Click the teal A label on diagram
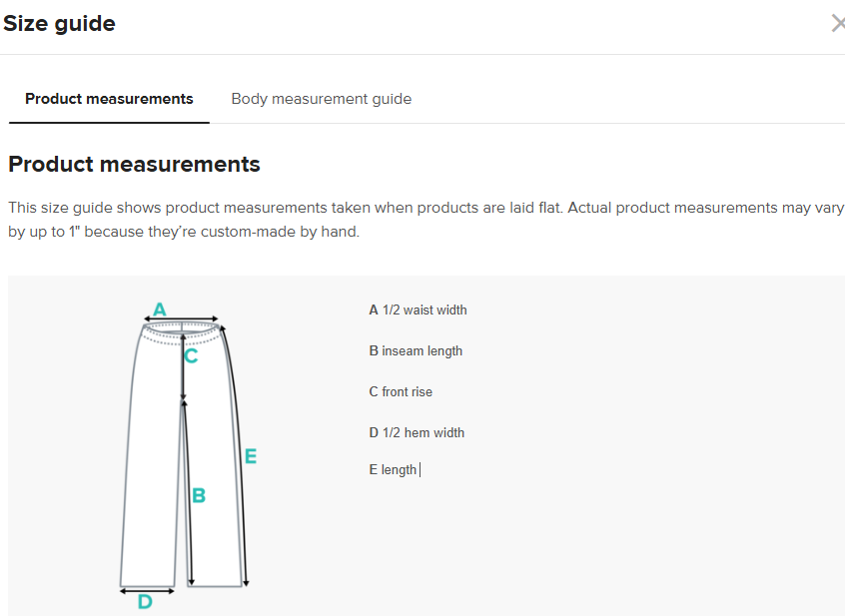The height and width of the screenshot is (616, 845). (159, 308)
